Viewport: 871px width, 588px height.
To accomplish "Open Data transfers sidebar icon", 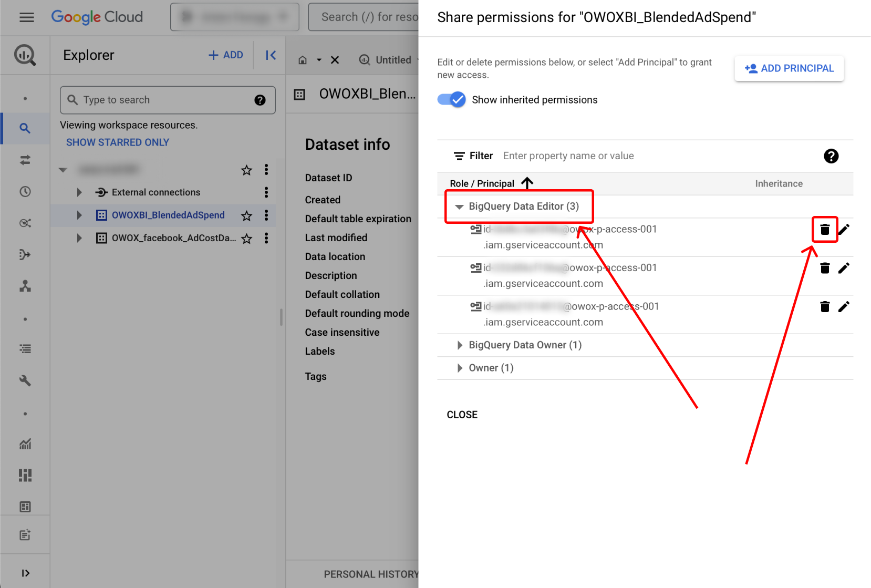I will 25,160.
